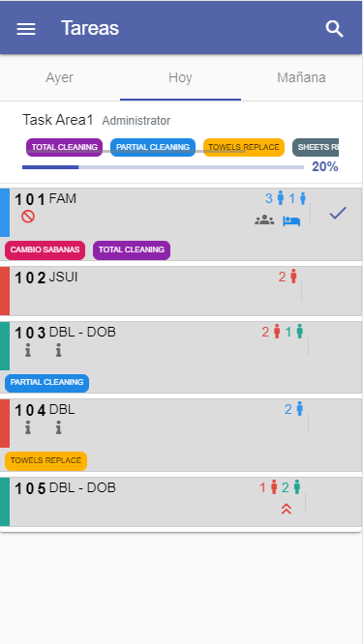Screen dimensions: 363x644
Task: Click the blue bed icon on room 101
Action: coord(291,221)
